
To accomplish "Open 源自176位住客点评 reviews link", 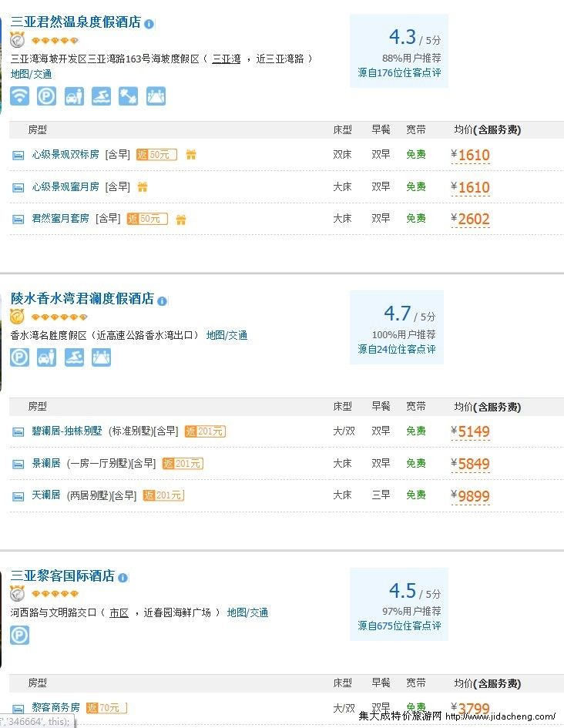I will [399, 72].
